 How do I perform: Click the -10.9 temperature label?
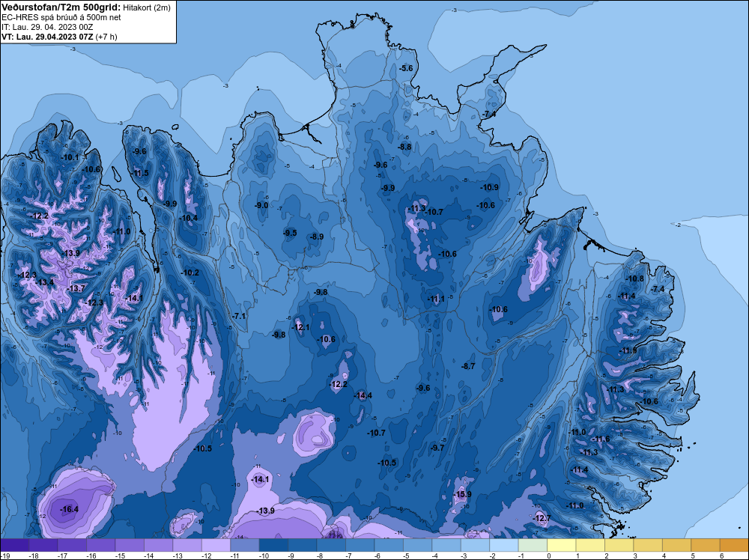(x=489, y=187)
